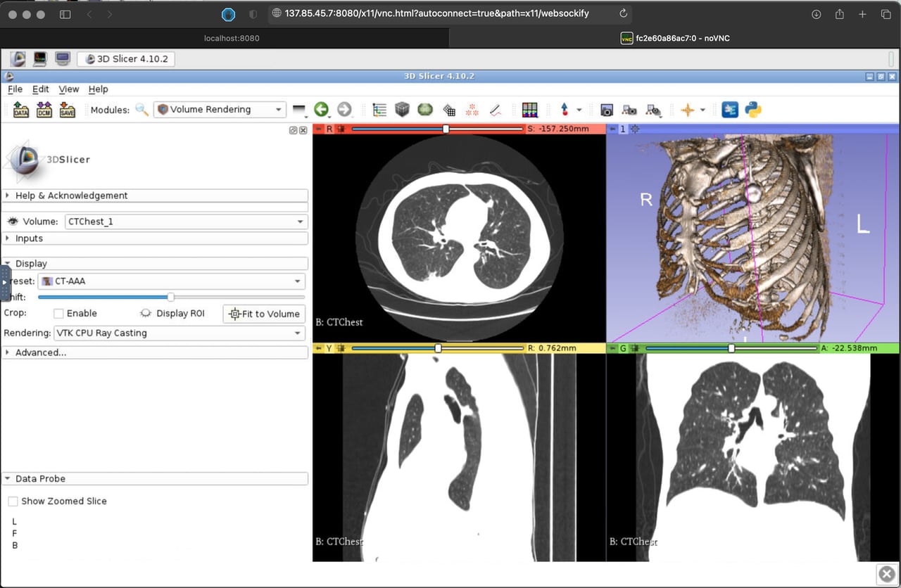Image resolution: width=901 pixels, height=588 pixels.
Task: Open the View menu
Action: (69, 89)
